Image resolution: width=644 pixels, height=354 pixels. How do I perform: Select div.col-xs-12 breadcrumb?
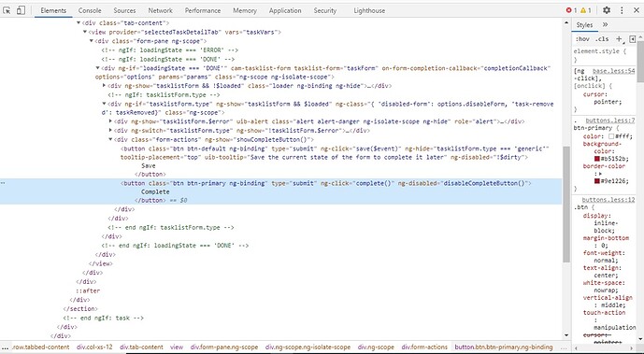pos(94,347)
